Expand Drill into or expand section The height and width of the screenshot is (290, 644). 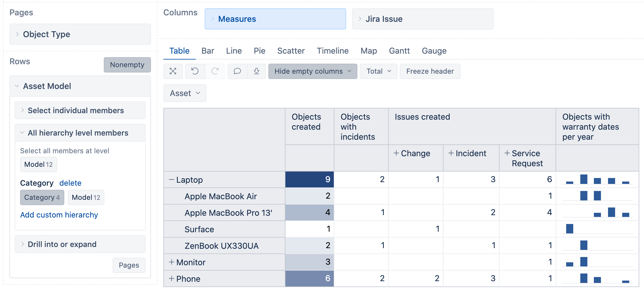80,244
